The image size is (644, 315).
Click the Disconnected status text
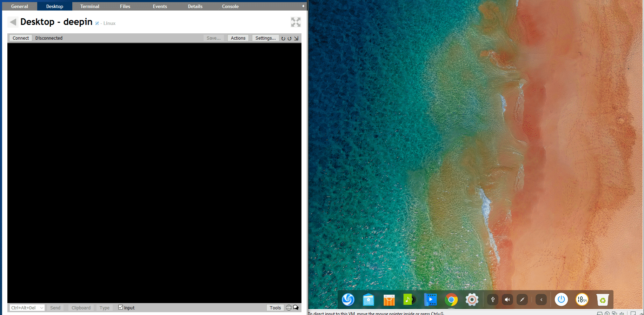49,38
